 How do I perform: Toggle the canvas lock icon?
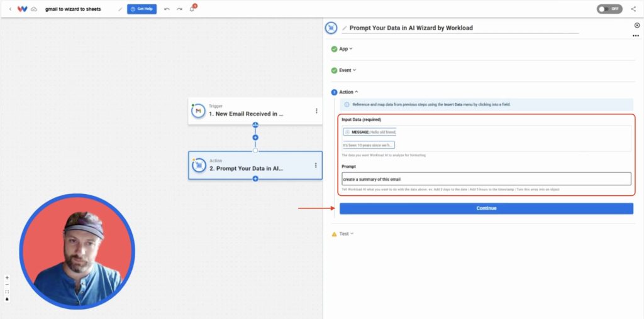coord(7,299)
